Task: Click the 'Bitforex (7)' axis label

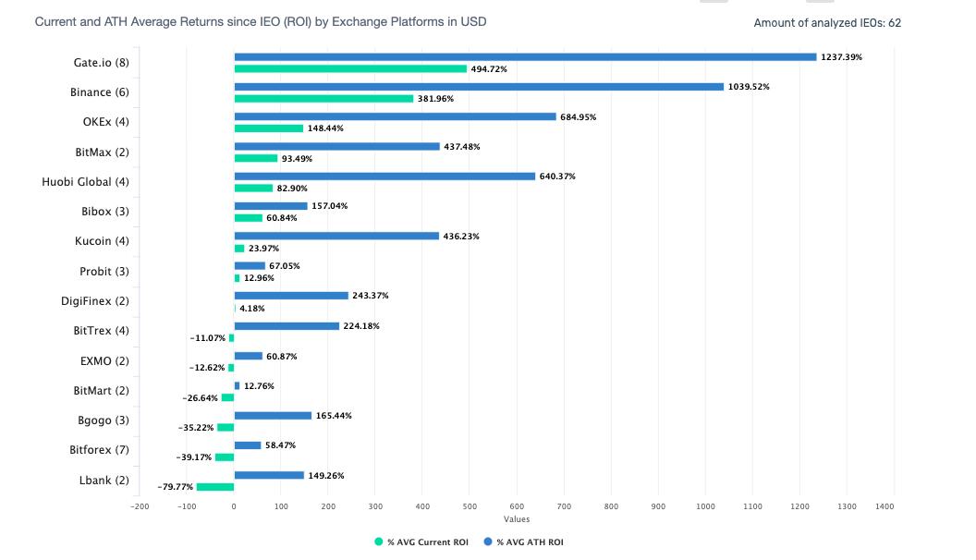Action: point(99,450)
